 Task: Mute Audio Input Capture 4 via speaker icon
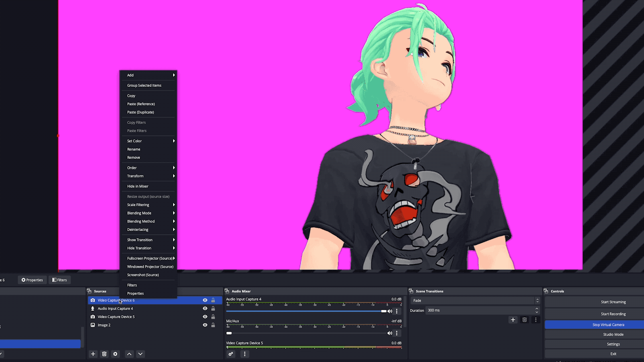[x=390, y=311]
